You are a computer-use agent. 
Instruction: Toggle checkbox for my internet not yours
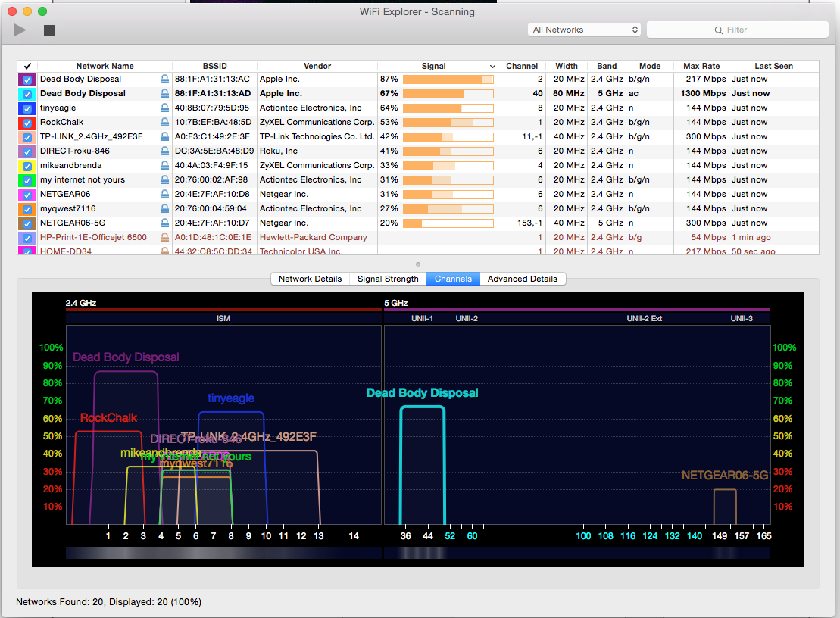click(27, 180)
